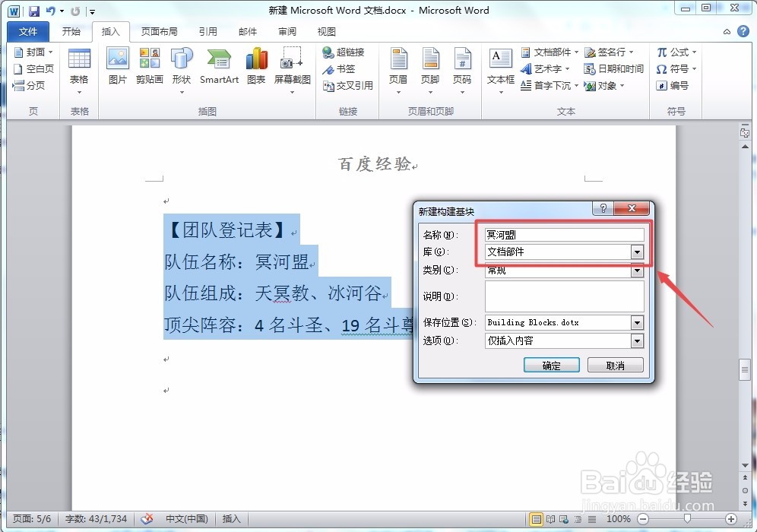Open page number (页码) options
Image resolution: width=757 pixels, height=532 pixels.
(x=462, y=71)
